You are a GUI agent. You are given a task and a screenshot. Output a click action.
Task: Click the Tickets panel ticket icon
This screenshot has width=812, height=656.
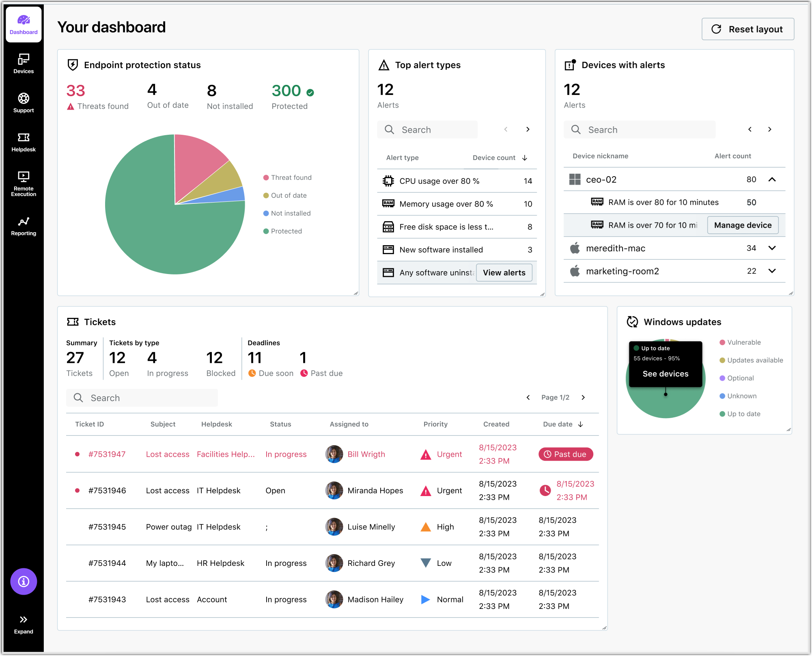click(73, 322)
